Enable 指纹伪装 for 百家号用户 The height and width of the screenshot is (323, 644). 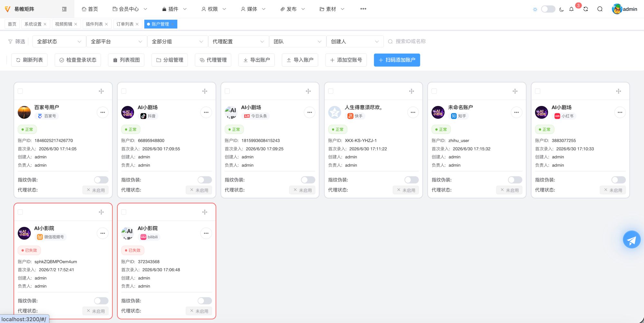[x=101, y=180]
